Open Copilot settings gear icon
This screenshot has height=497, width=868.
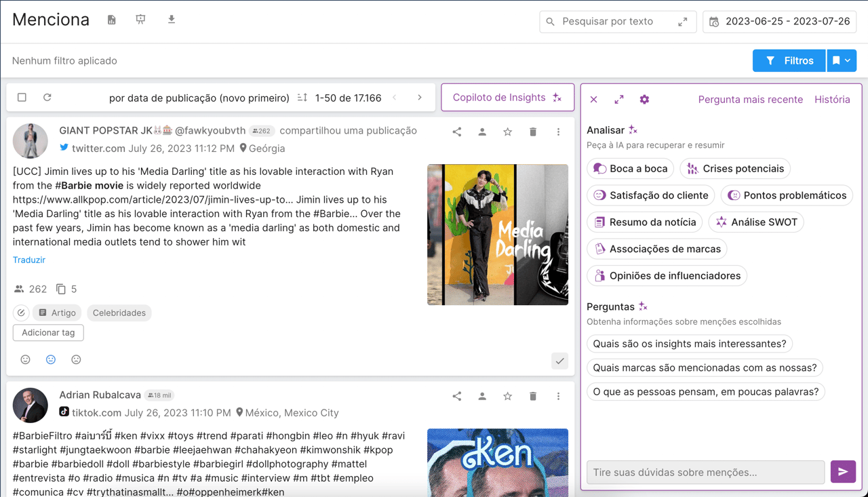click(644, 100)
